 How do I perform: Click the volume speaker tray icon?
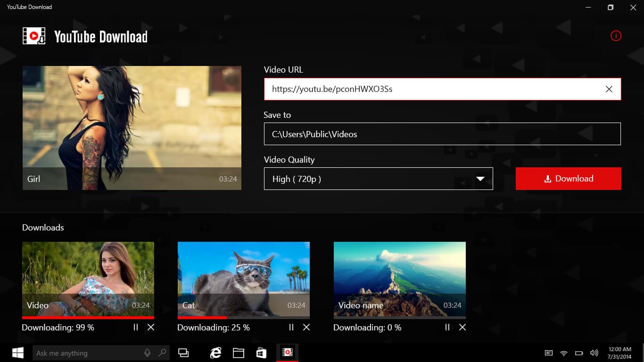click(594, 353)
